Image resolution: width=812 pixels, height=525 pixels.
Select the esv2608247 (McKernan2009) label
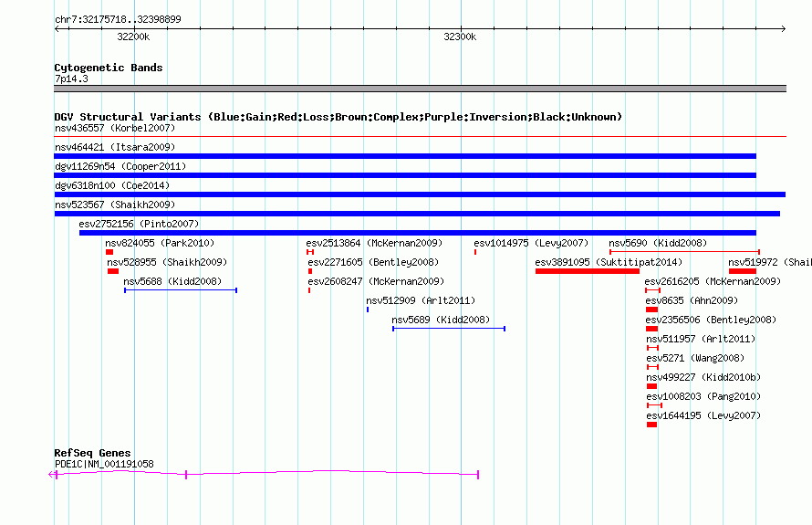[376, 281]
